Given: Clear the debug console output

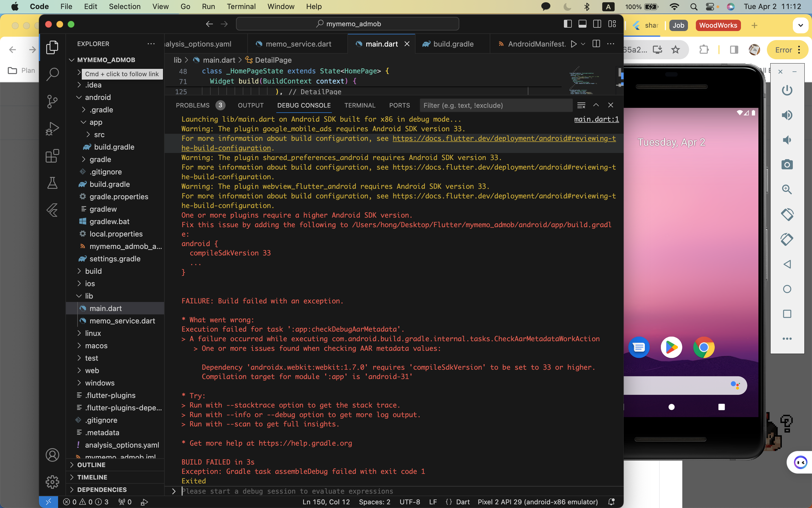Looking at the screenshot, I should (581, 105).
